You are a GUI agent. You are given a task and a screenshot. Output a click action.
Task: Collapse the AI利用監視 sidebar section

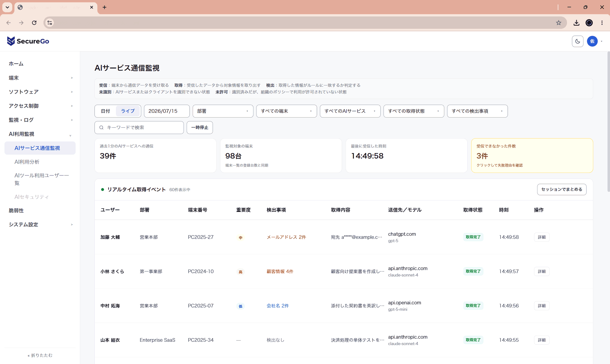point(40,134)
